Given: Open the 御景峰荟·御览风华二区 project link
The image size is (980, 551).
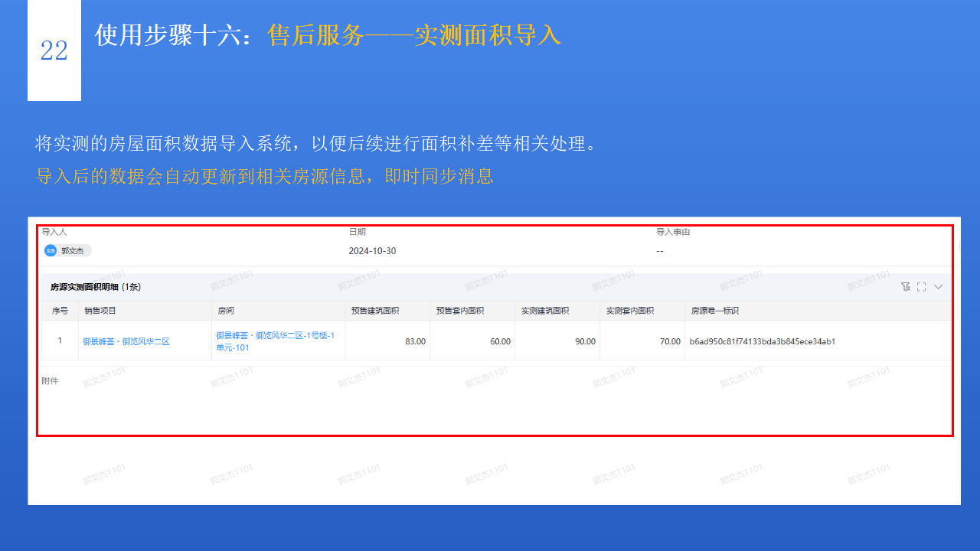Looking at the screenshot, I should [126, 341].
